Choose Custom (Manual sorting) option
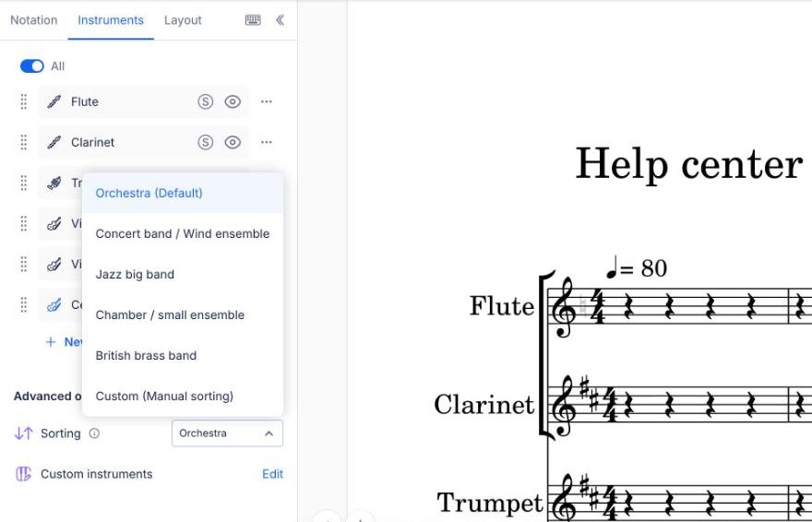The width and height of the screenshot is (812, 522). (x=183, y=397)
